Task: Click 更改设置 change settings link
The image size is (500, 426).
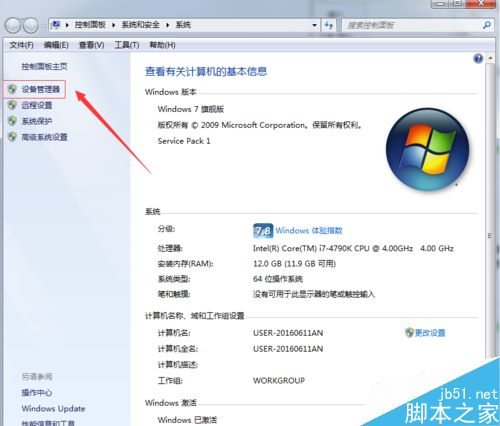Action: click(x=430, y=333)
